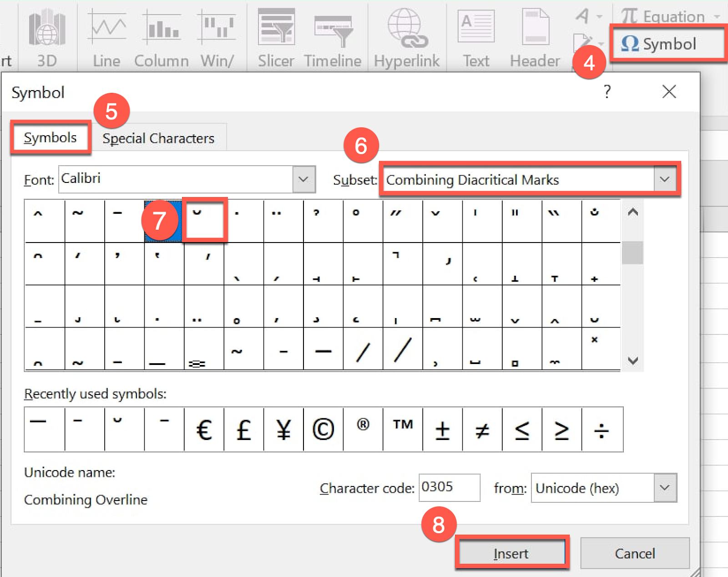Select the caron symbol in first row
The width and height of the screenshot is (728, 577).
(442, 221)
